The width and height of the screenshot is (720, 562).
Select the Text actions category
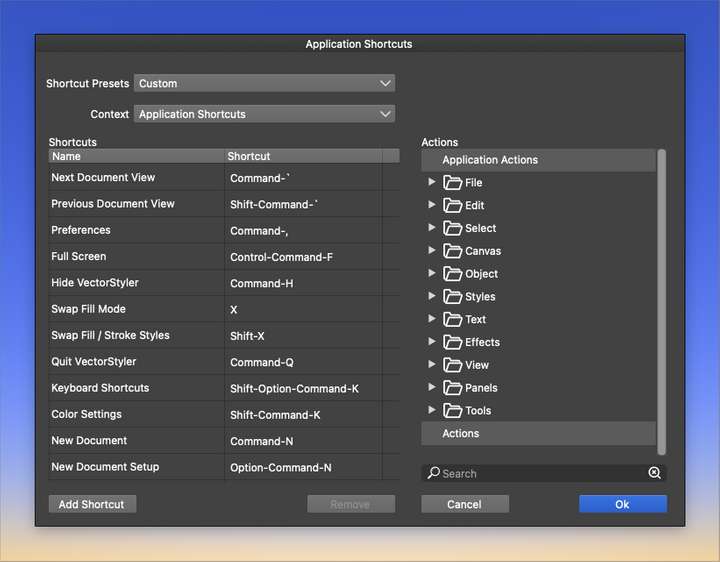(475, 319)
